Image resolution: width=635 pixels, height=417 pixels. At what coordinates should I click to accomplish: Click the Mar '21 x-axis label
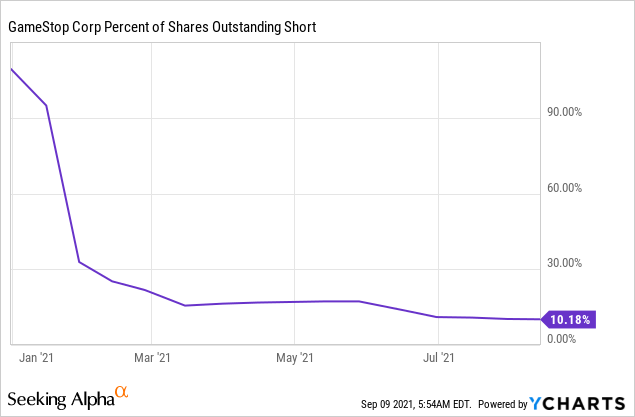click(x=152, y=356)
